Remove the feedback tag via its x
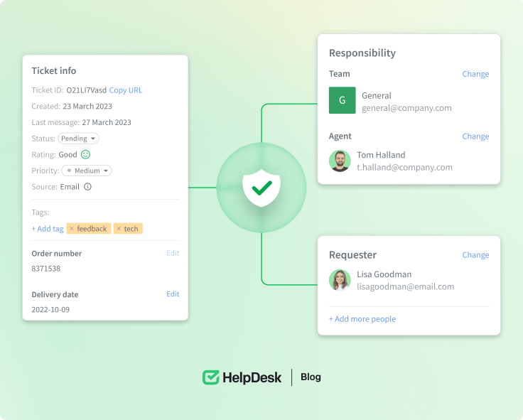This screenshot has width=523, height=420. 71,229
